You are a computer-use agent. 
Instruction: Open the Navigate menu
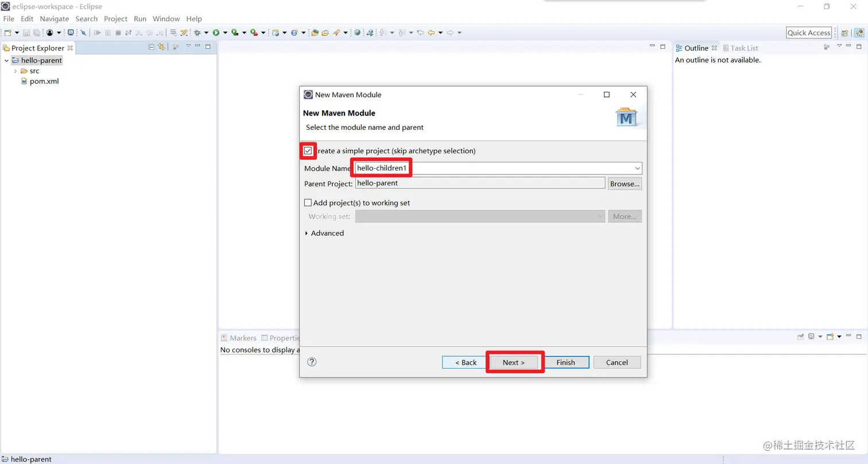coord(55,19)
